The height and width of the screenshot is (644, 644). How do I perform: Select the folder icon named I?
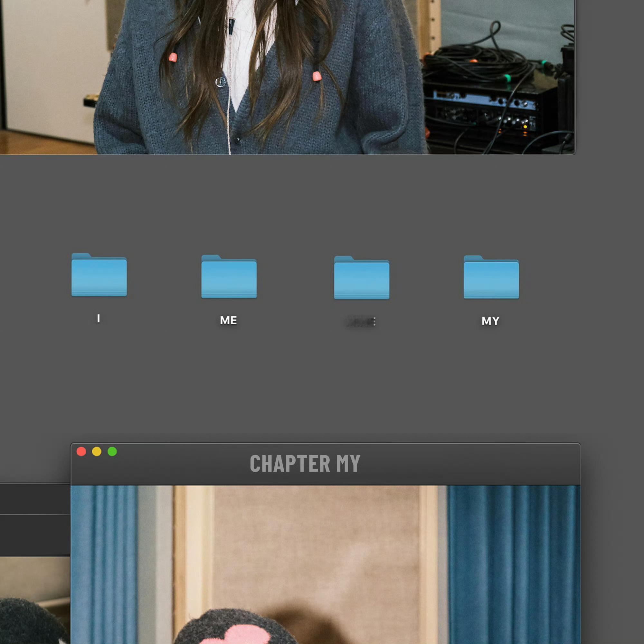click(x=99, y=275)
